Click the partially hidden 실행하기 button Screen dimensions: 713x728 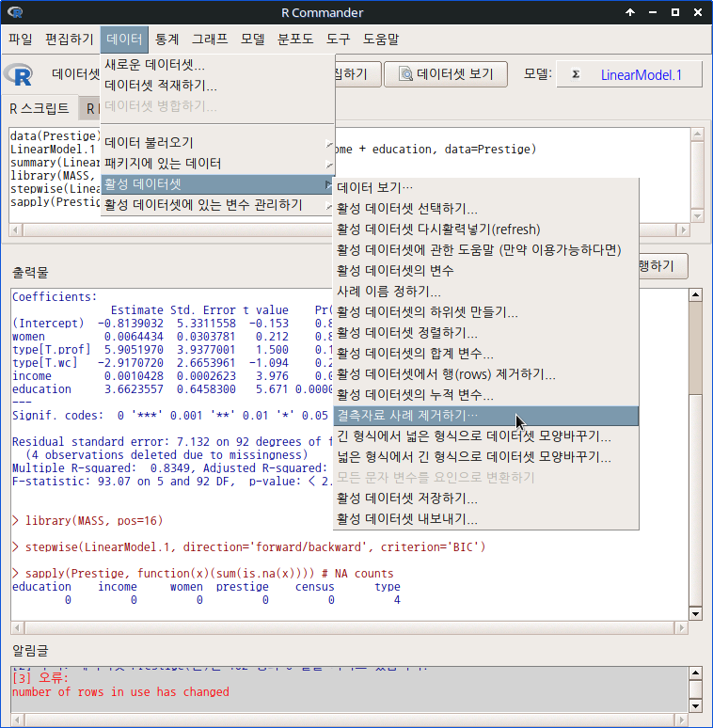click(663, 266)
